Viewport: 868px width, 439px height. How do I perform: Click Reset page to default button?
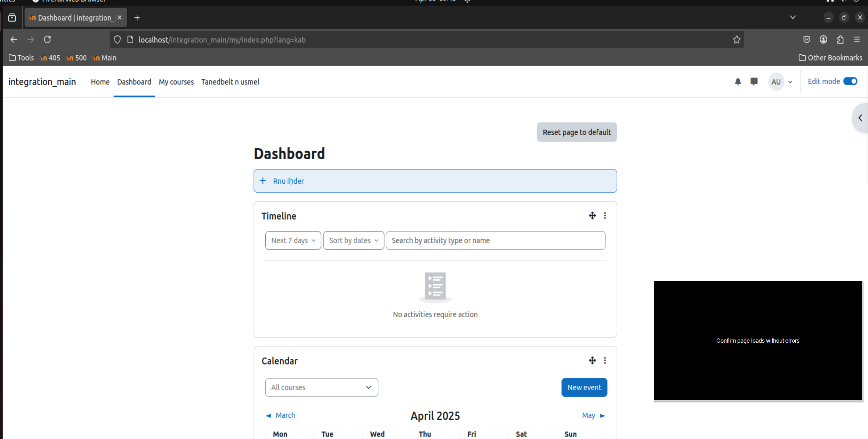point(577,132)
